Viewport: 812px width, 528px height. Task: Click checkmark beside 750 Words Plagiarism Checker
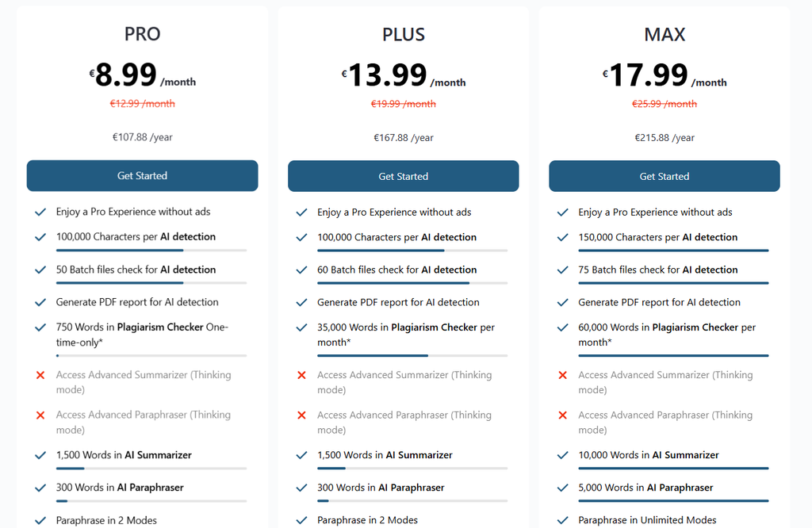pyautogui.click(x=40, y=327)
